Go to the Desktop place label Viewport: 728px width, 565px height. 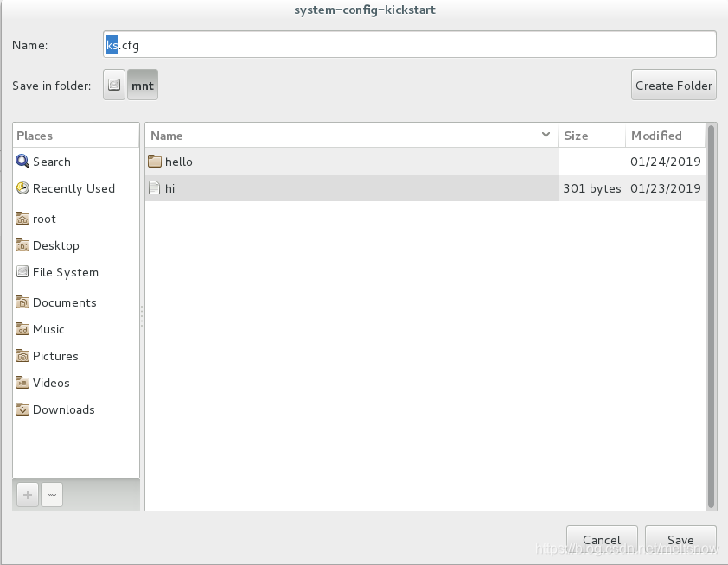[x=55, y=245]
